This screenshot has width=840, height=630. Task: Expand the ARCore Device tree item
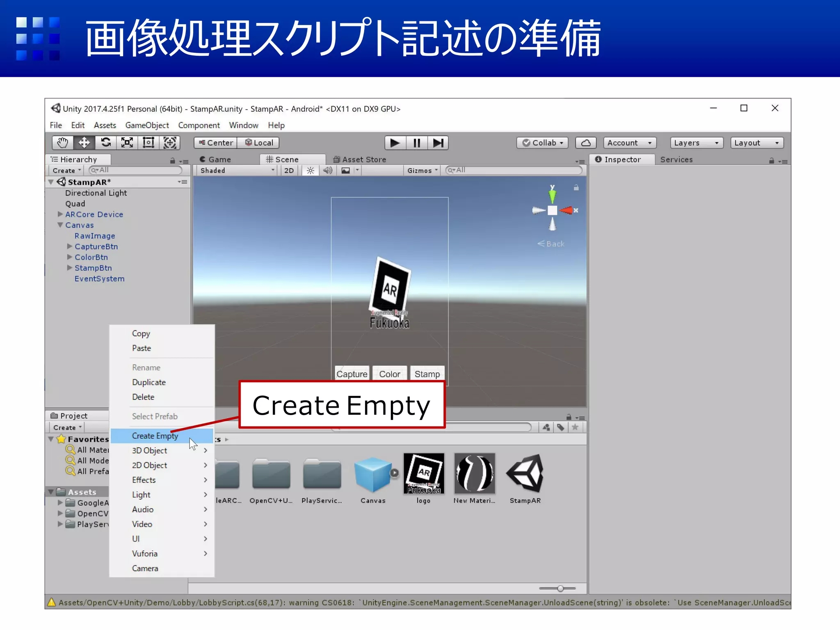[60, 214]
